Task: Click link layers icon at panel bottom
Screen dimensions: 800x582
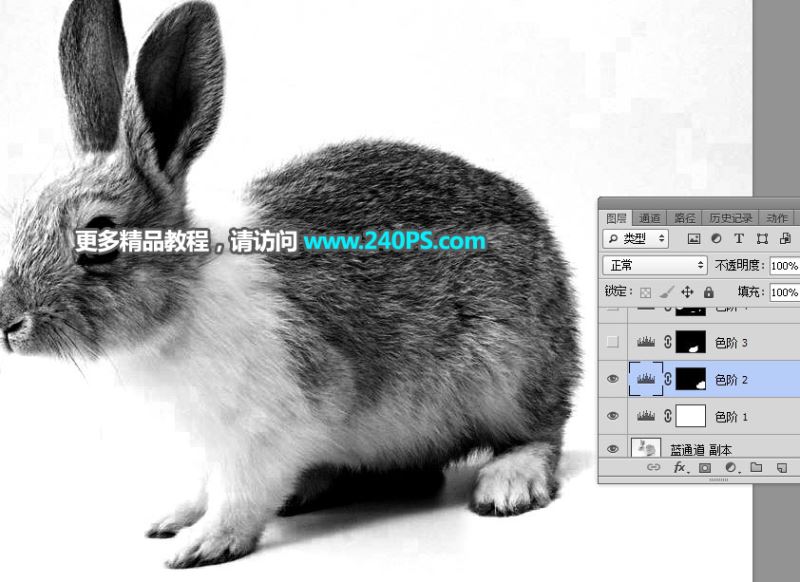Action: [x=654, y=467]
